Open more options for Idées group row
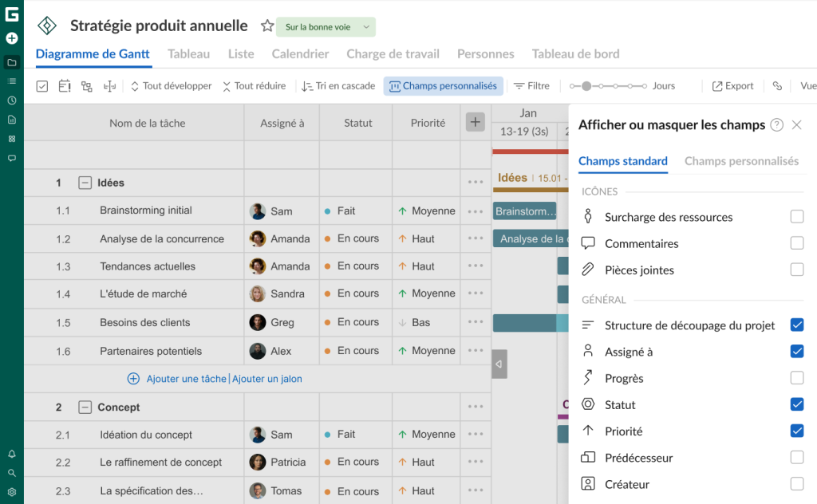This screenshot has height=504, width=817. pyautogui.click(x=476, y=183)
